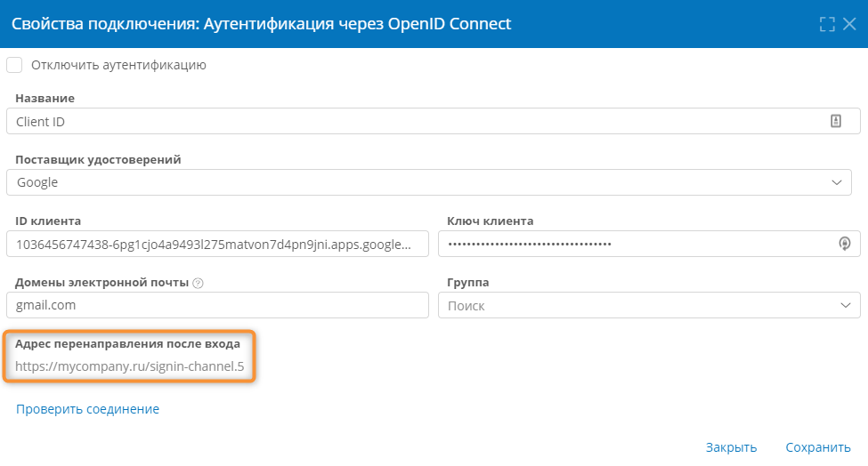
Task: Click the lock icon in Ключ клиента field
Action: (845, 244)
